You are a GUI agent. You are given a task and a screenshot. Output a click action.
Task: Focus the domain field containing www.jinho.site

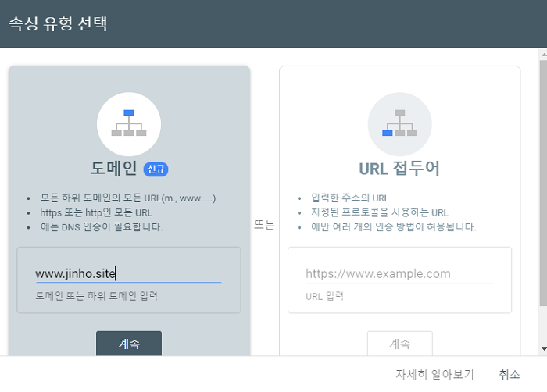point(128,273)
